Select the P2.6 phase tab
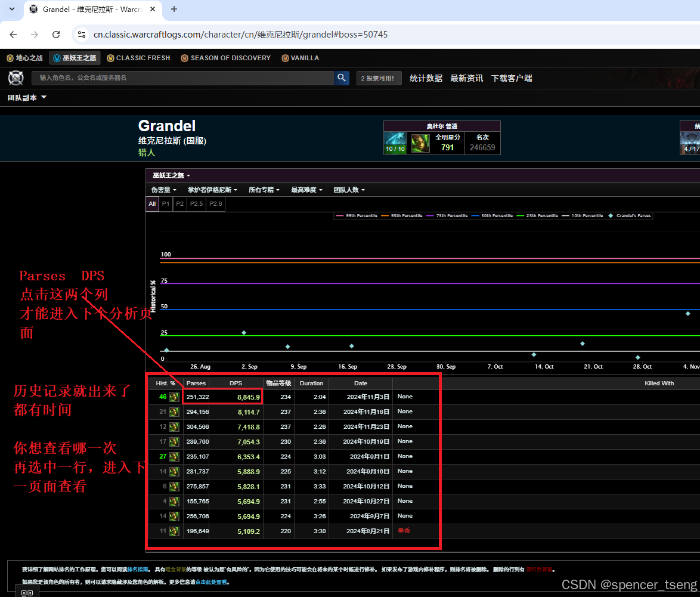The width and height of the screenshot is (700, 597). pyautogui.click(x=216, y=204)
